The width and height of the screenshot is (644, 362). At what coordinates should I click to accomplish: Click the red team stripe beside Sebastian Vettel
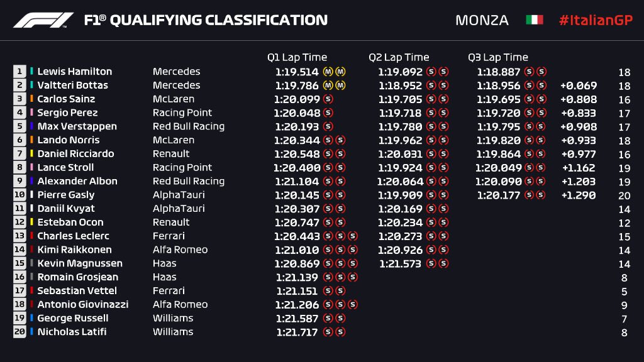31,290
